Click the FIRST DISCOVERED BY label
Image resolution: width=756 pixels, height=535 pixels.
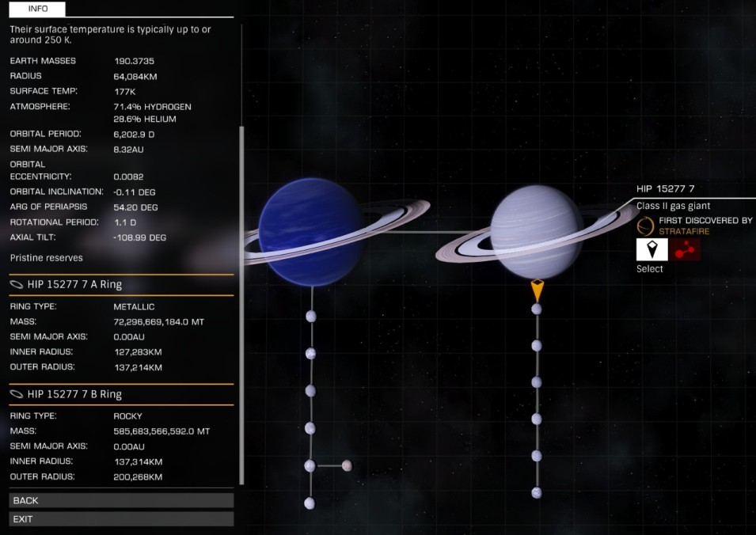click(x=705, y=221)
